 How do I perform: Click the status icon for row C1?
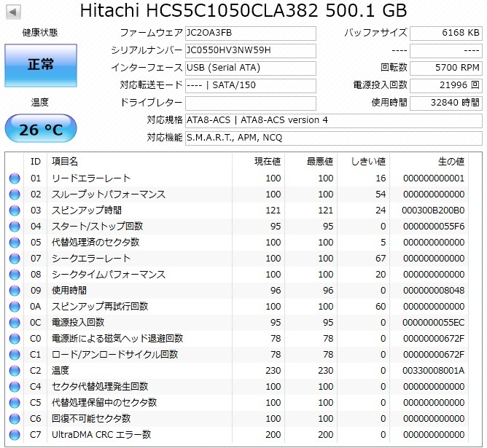15,355
